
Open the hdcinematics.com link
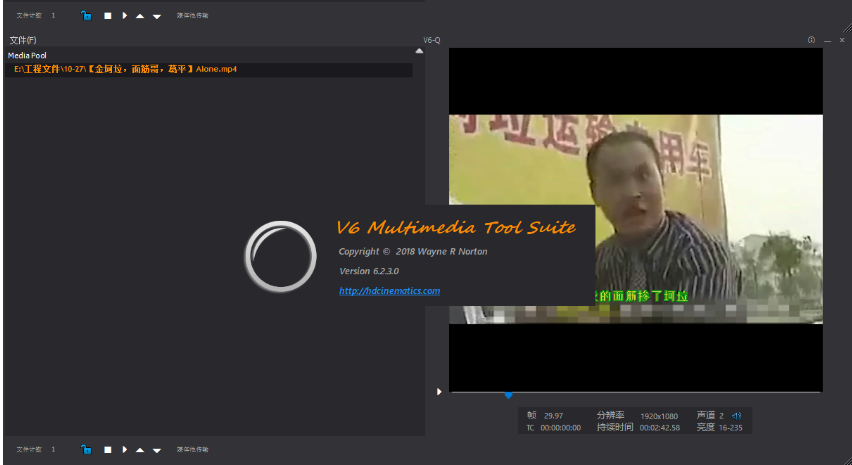point(390,291)
